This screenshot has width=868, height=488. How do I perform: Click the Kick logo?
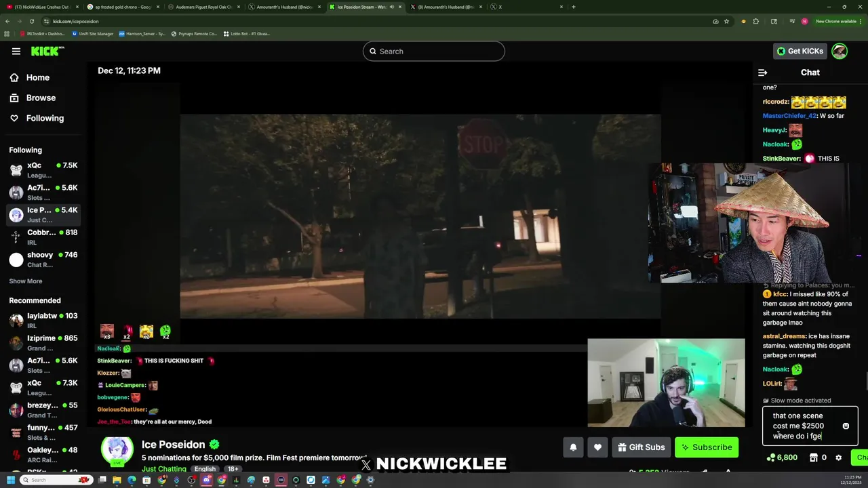coord(47,52)
